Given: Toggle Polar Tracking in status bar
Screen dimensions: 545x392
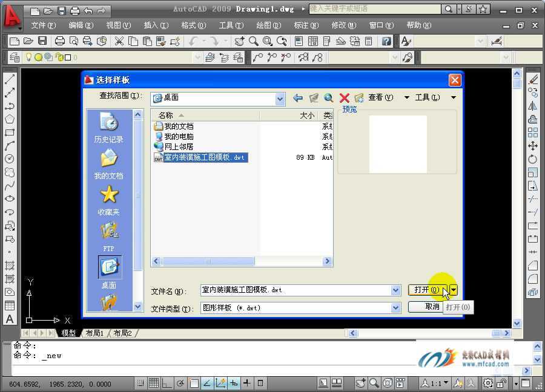Looking at the screenshot, I should (180, 384).
